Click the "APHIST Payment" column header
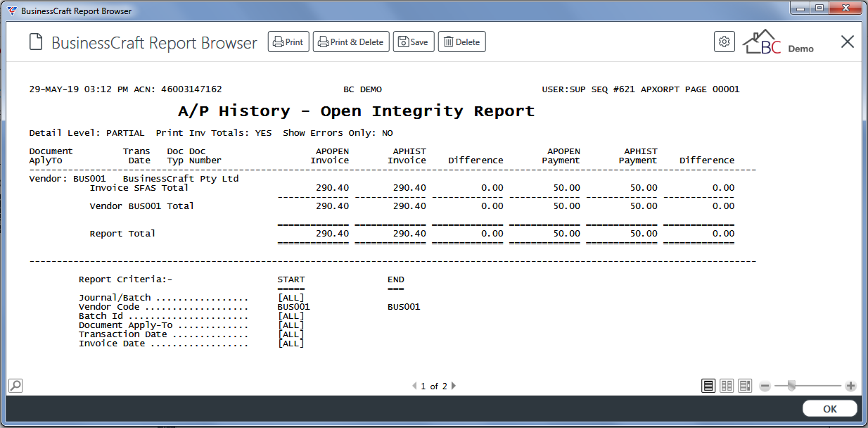Image resolution: width=868 pixels, height=428 pixels. click(x=638, y=156)
